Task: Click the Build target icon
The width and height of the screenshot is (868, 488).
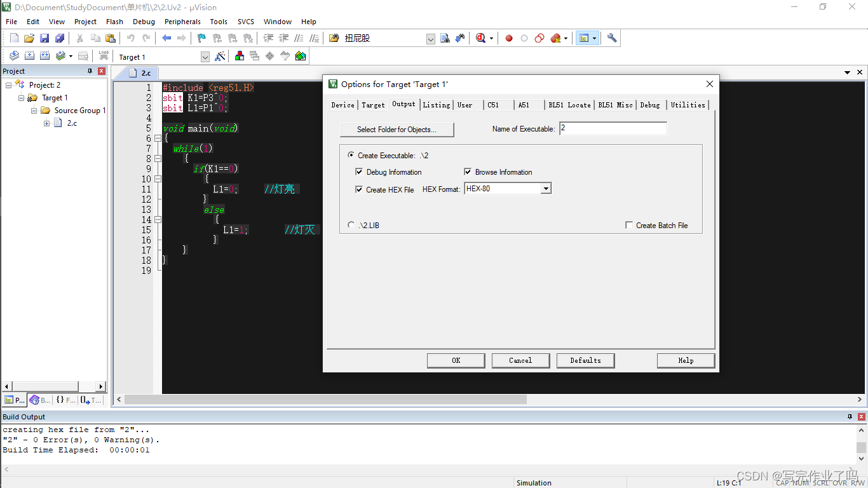Action: [x=29, y=56]
